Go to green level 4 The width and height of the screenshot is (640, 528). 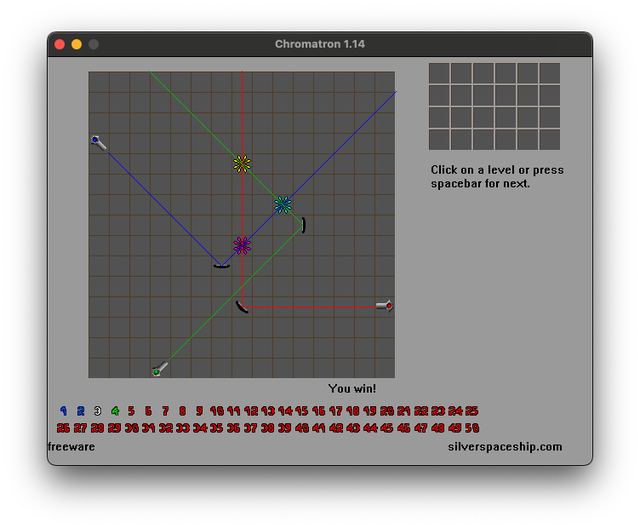pos(115,410)
